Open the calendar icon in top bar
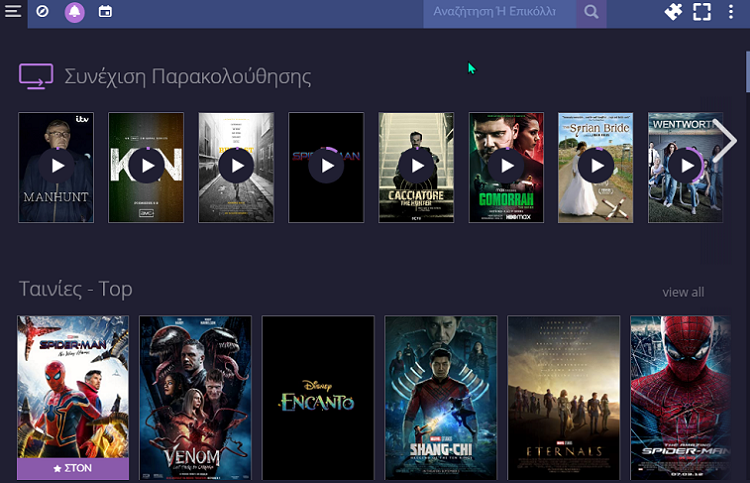750x483 pixels. (105, 11)
